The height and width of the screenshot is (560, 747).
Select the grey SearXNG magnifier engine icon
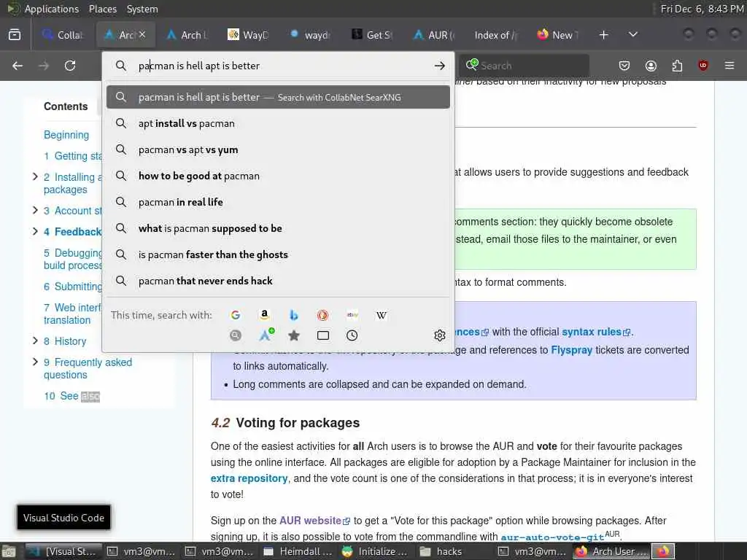pos(236,335)
